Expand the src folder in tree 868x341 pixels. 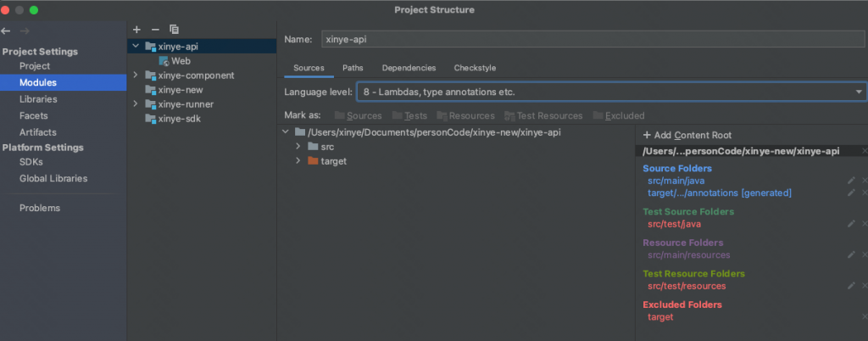(x=298, y=147)
